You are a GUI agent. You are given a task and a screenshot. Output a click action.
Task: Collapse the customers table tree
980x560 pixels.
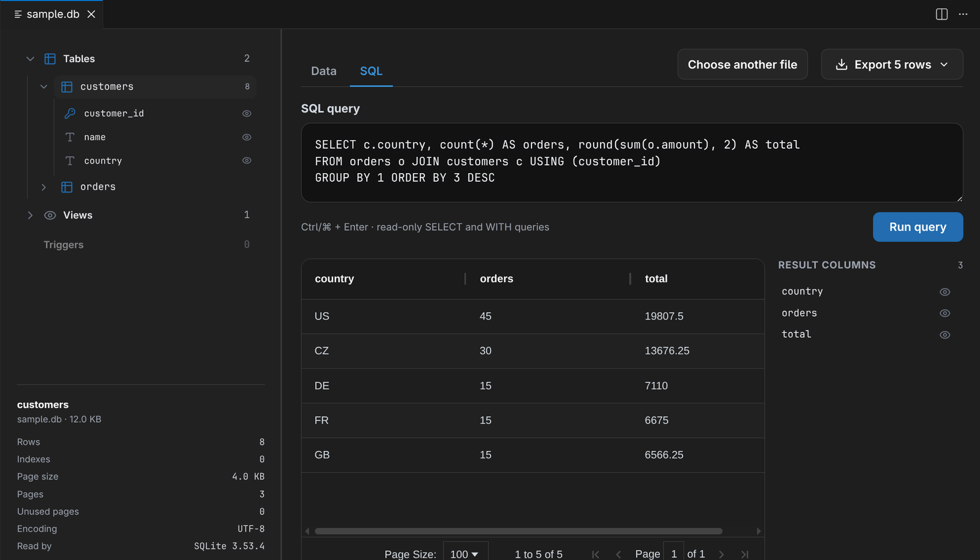coord(44,87)
